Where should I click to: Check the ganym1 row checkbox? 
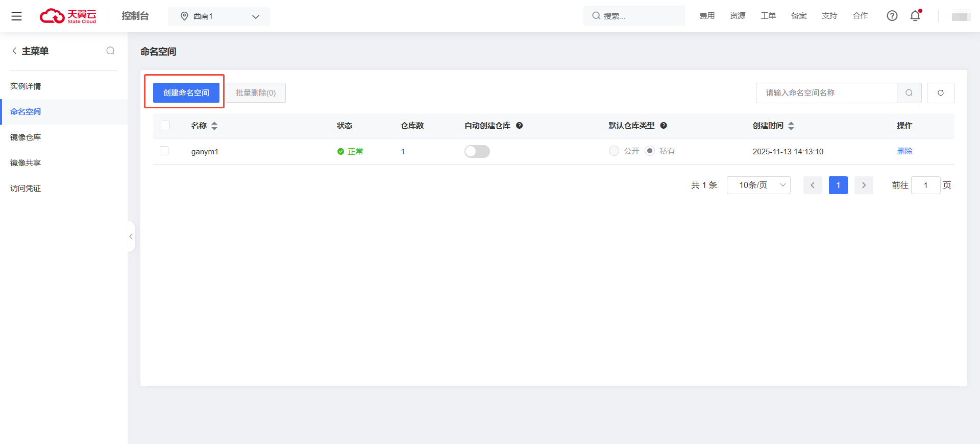click(x=164, y=151)
